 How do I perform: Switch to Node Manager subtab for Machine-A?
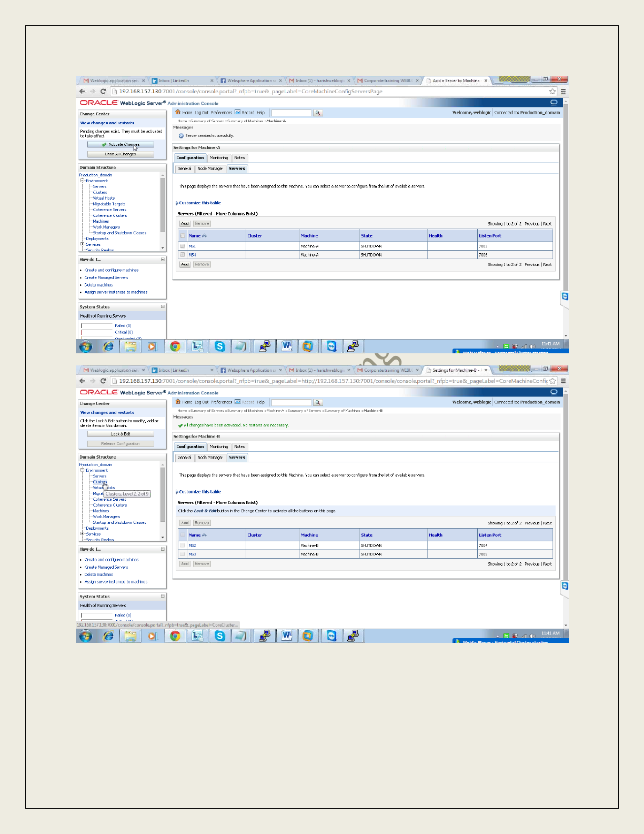pos(210,168)
